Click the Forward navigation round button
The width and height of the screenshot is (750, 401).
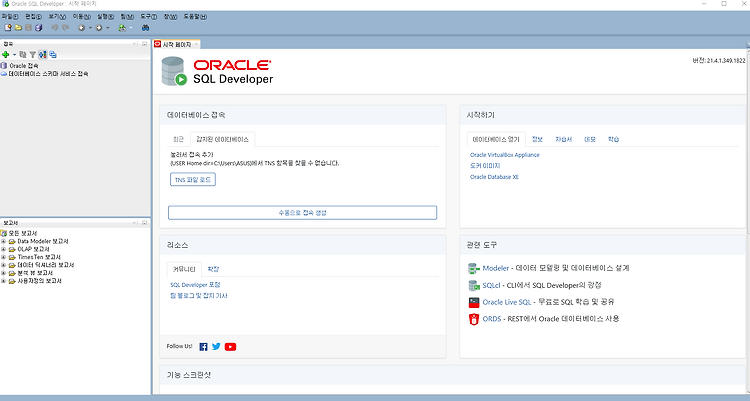point(99,28)
